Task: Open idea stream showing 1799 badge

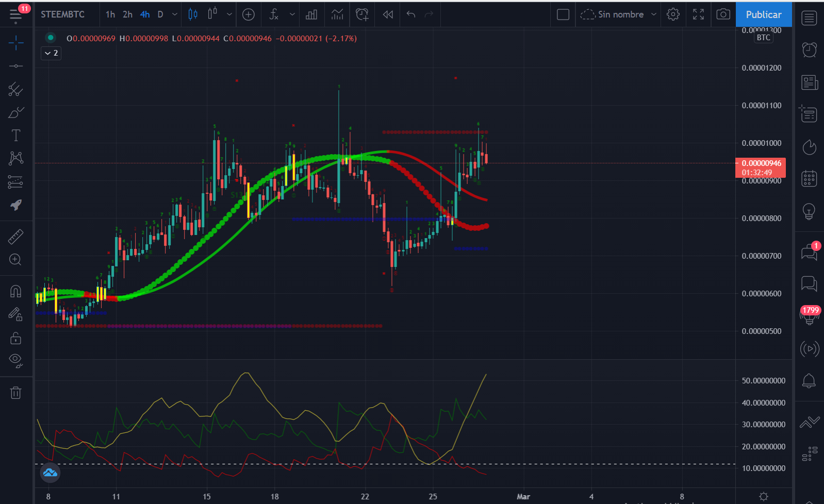Action: (810, 314)
